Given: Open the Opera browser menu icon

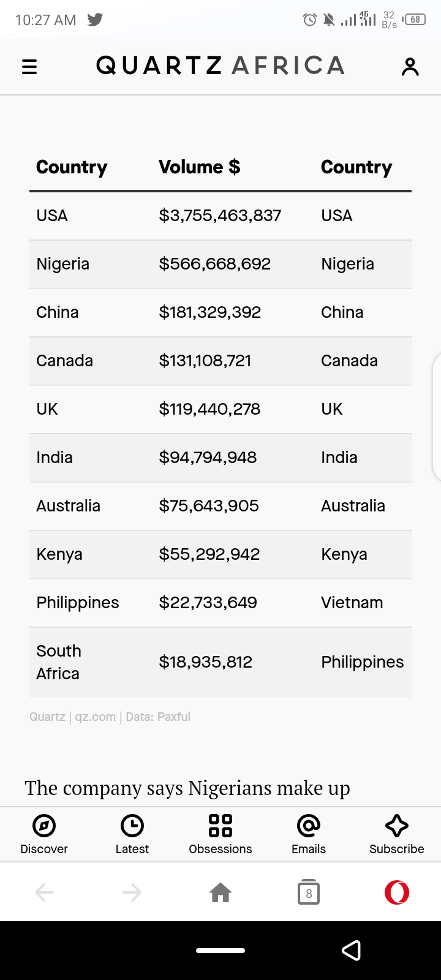Looking at the screenshot, I should click(x=397, y=892).
